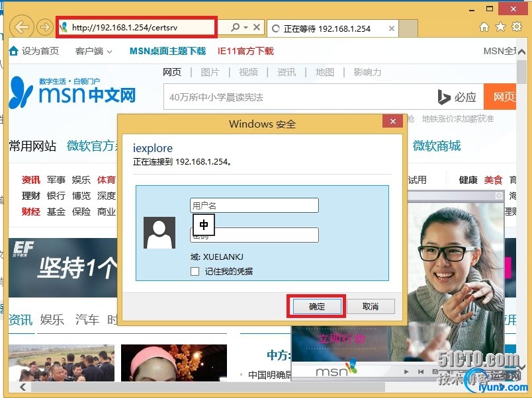Open 军事 category link
The width and height of the screenshot is (532, 398).
pyautogui.click(x=56, y=179)
